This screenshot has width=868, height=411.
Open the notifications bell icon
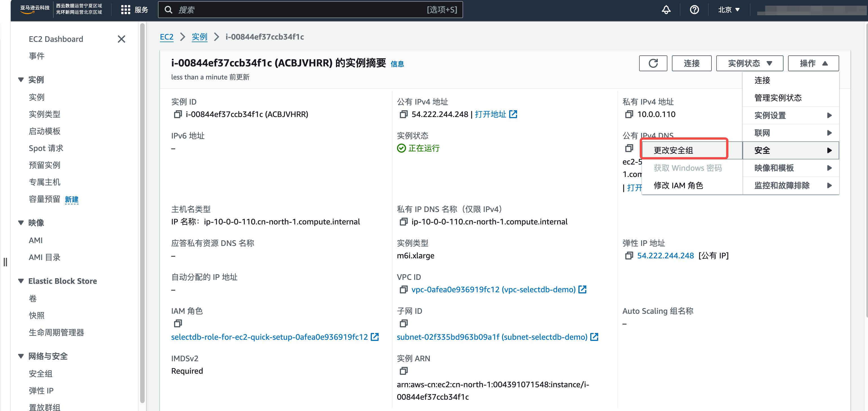[666, 10]
